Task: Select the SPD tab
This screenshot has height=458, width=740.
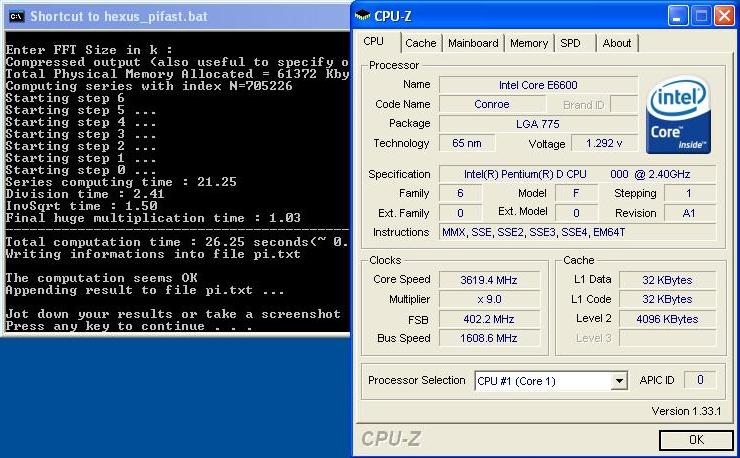Action: pyautogui.click(x=570, y=43)
